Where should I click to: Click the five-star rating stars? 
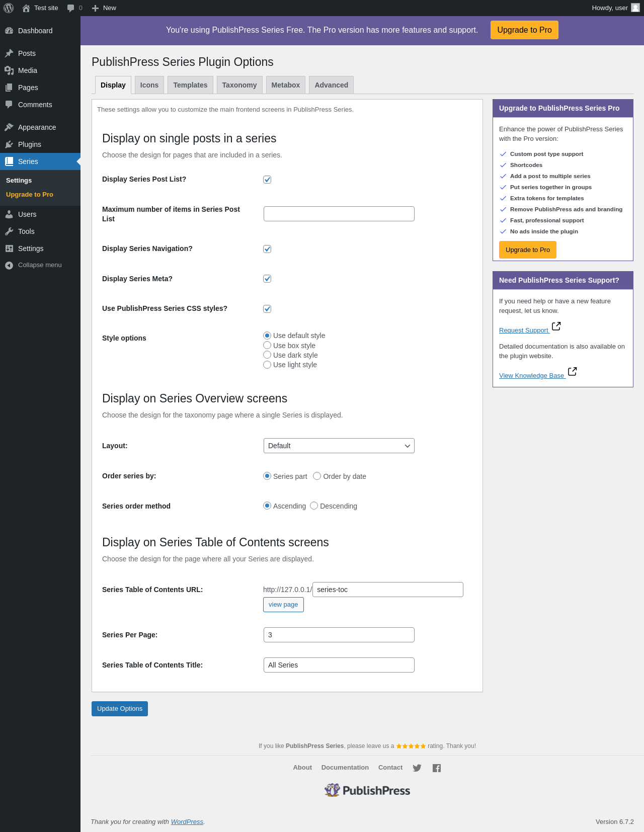click(x=411, y=746)
